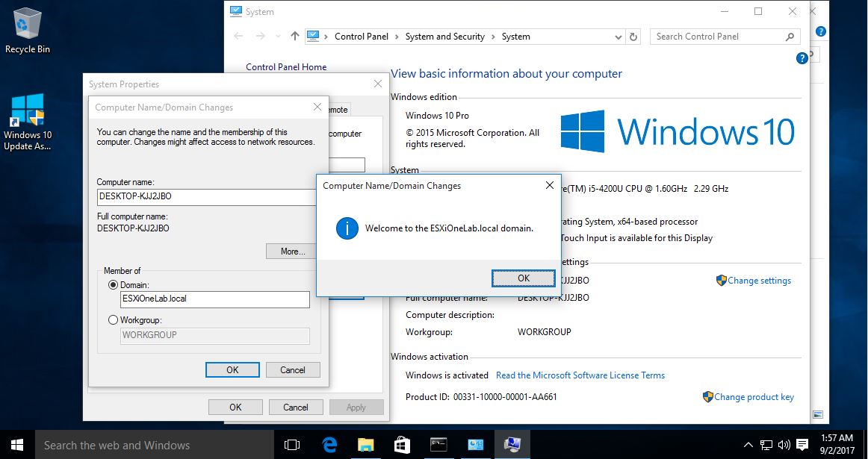Screen dimensions: 868x459
Task: Click the Windows 10 logo
Action: click(678, 131)
